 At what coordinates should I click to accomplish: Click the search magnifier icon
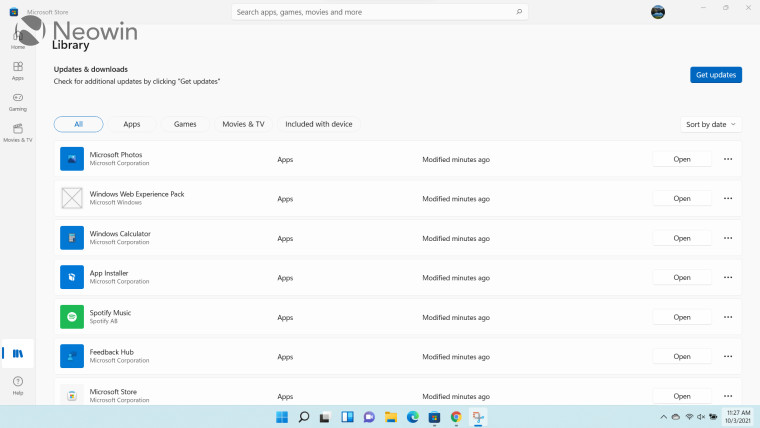(x=519, y=12)
